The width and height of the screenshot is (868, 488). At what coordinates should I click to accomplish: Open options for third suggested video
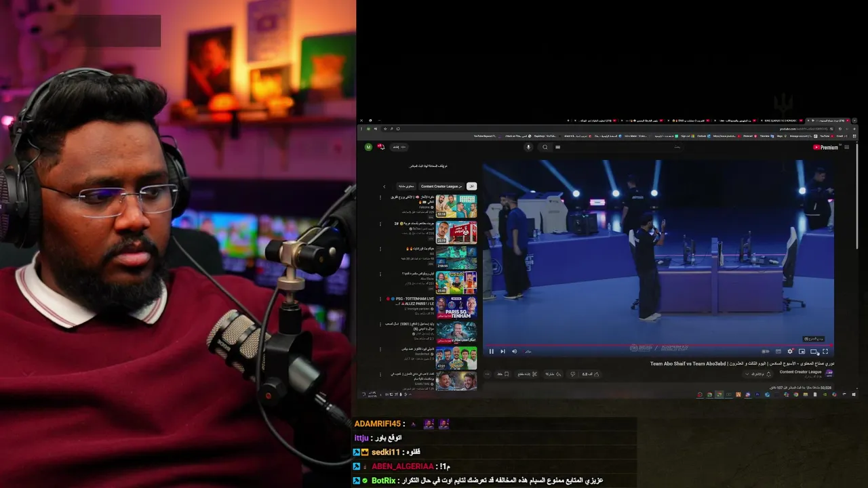point(380,249)
